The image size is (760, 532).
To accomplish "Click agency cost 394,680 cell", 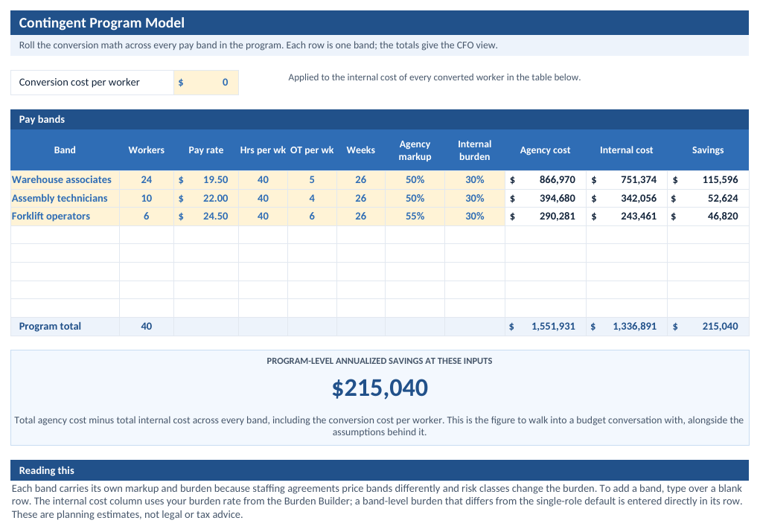I will [x=546, y=198].
